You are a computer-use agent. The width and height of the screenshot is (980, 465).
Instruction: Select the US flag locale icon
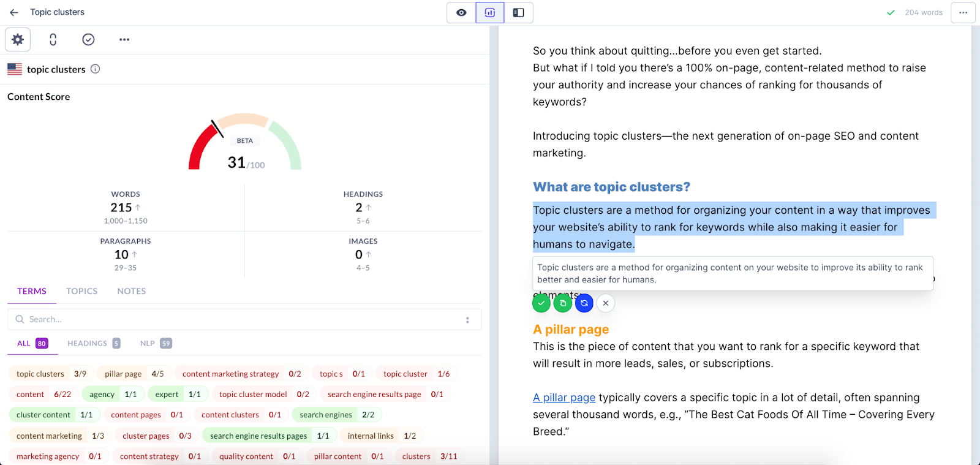(x=15, y=69)
